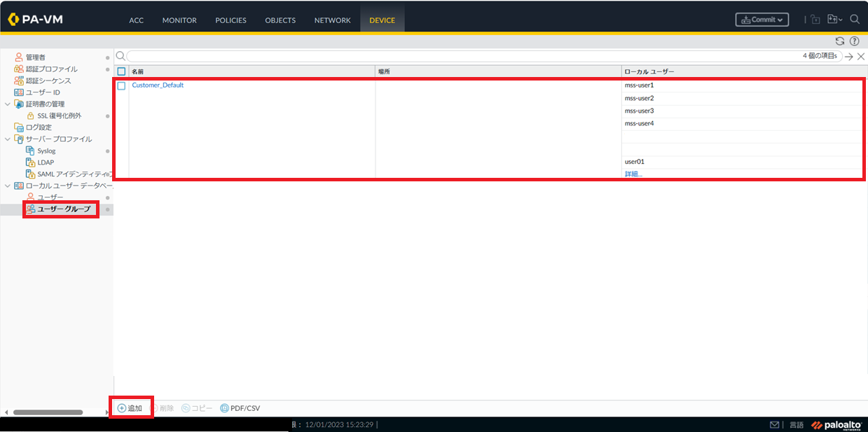Select the mss-user4 entry

click(x=639, y=123)
